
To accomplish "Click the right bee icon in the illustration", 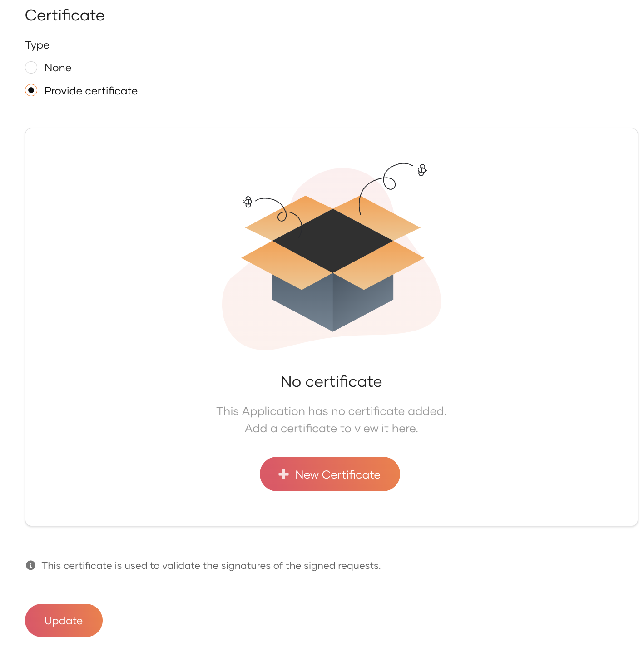I will 422,170.
